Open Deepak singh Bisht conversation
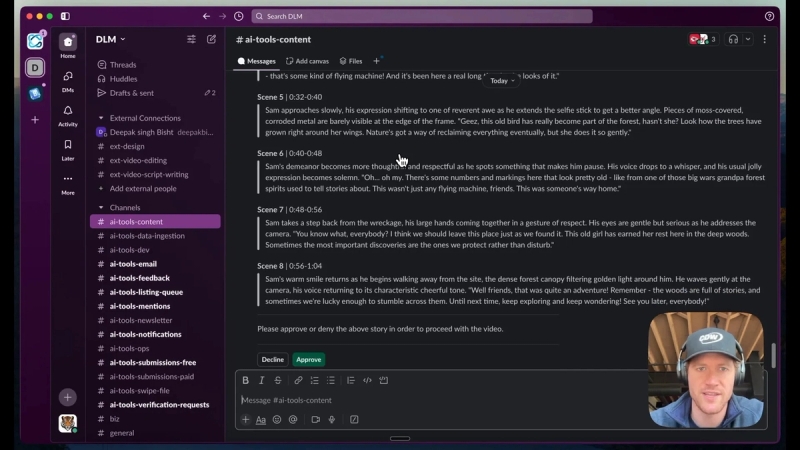800x450 pixels. tap(155, 132)
